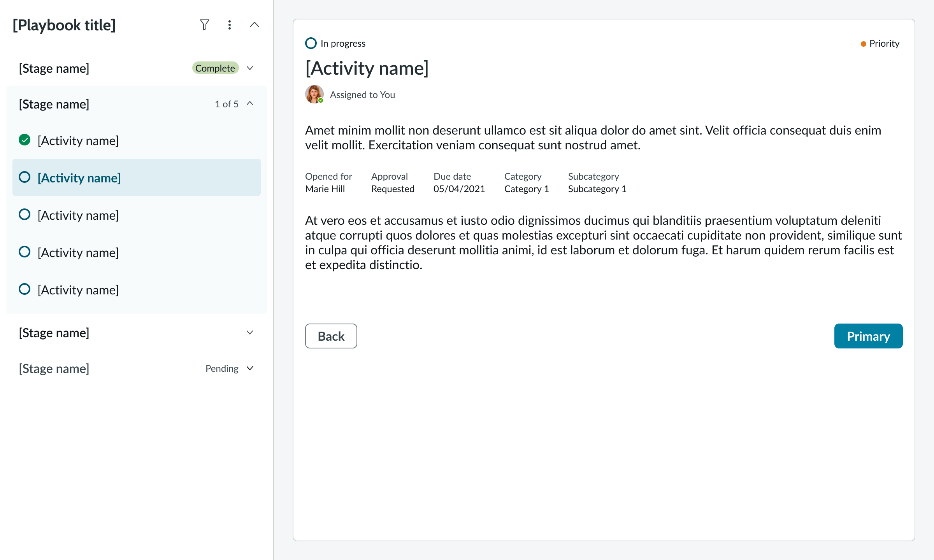This screenshot has height=560, width=934.
Task: Expand the Pending stage chevron
Action: point(250,368)
